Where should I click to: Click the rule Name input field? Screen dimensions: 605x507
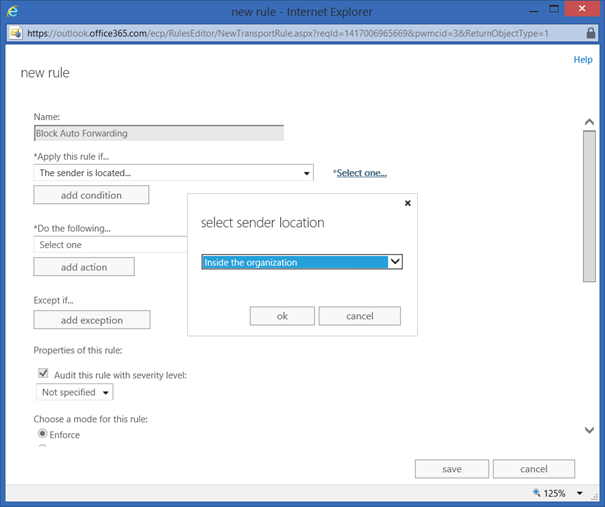pyautogui.click(x=158, y=133)
